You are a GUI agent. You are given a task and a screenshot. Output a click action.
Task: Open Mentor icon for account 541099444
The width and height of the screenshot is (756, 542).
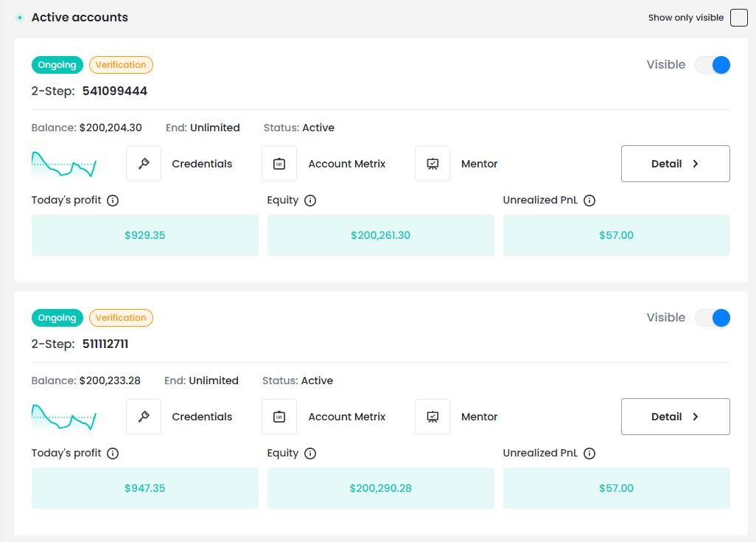[433, 164]
